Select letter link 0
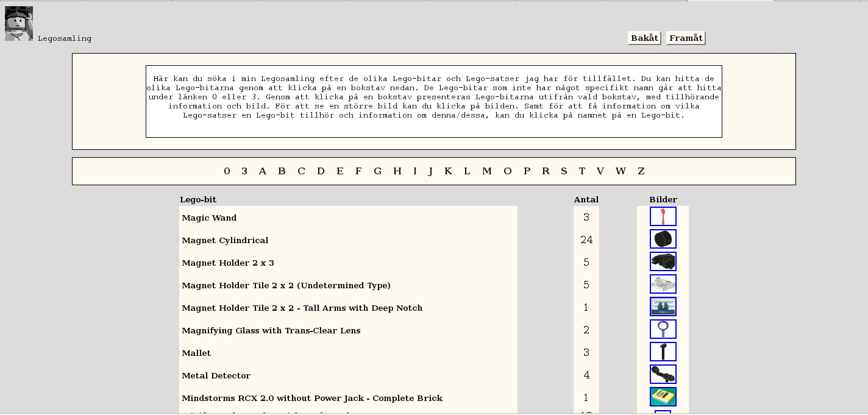The height and width of the screenshot is (415, 868). point(227,171)
